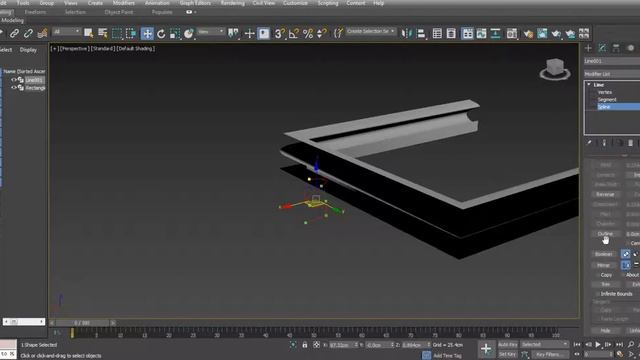
Task: Click the time slider at frame 0
Action: [x=82, y=323]
